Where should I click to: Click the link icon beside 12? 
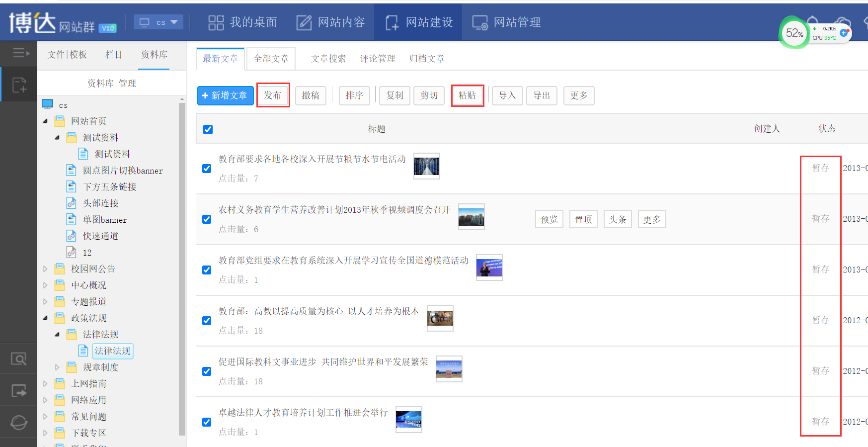[72, 252]
